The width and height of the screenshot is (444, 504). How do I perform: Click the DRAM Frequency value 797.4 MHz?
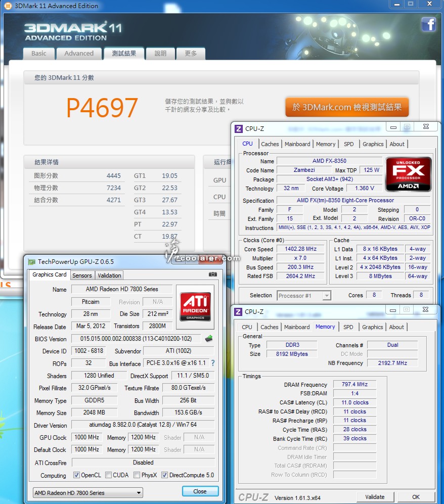point(354,384)
